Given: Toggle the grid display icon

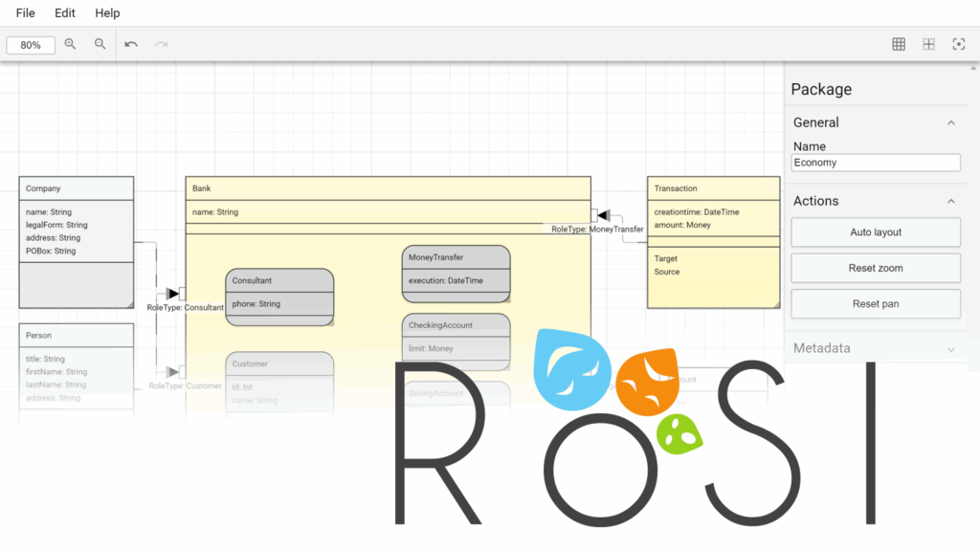Looking at the screenshot, I should tap(899, 44).
